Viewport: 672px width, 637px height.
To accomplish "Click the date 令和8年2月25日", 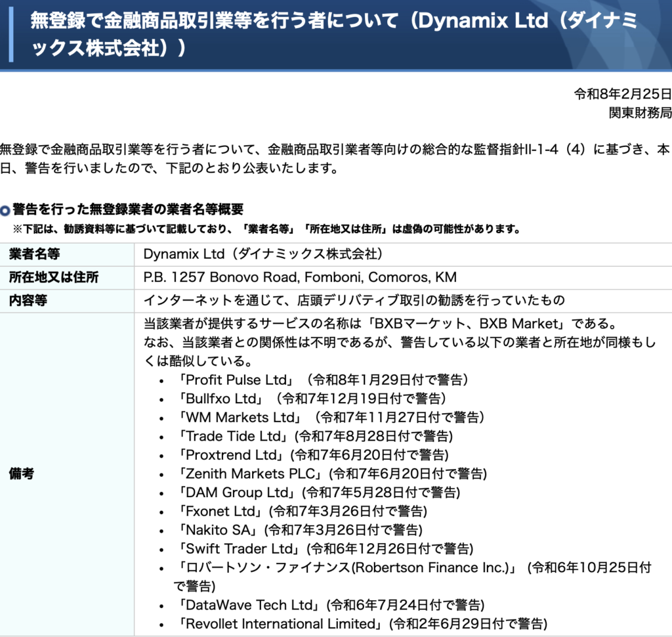I will tap(623, 93).
